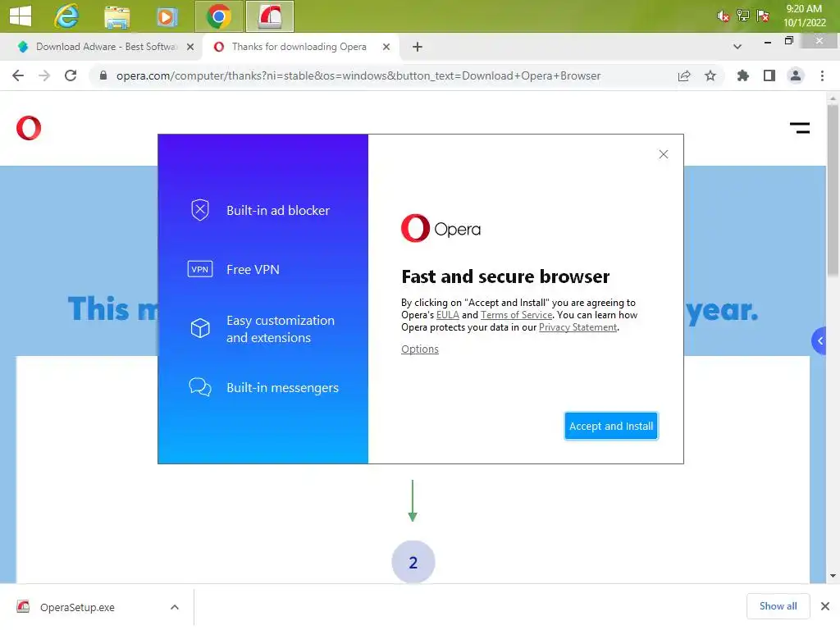Screen dimensions: 840x630
Task: Go back to the previous page
Action: pos(18,75)
